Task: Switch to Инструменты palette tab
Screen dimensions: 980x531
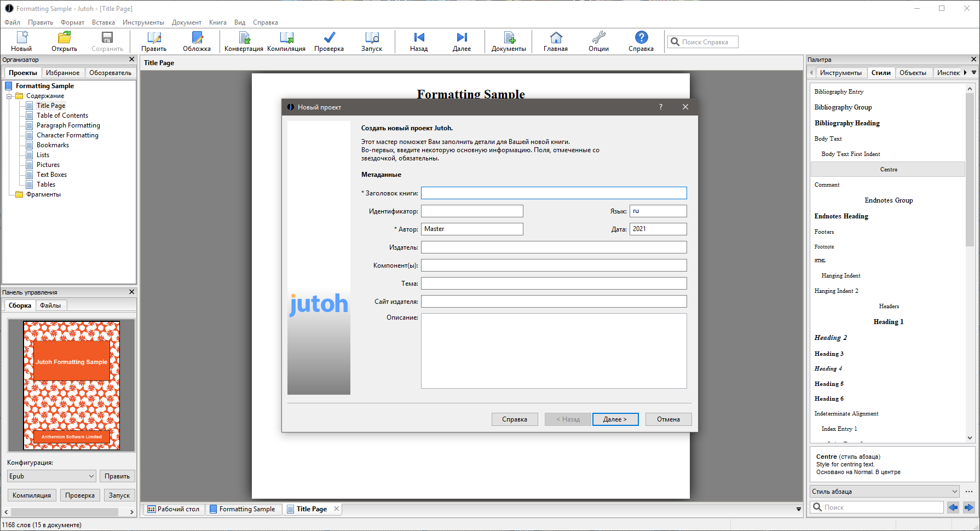Action: 841,73
